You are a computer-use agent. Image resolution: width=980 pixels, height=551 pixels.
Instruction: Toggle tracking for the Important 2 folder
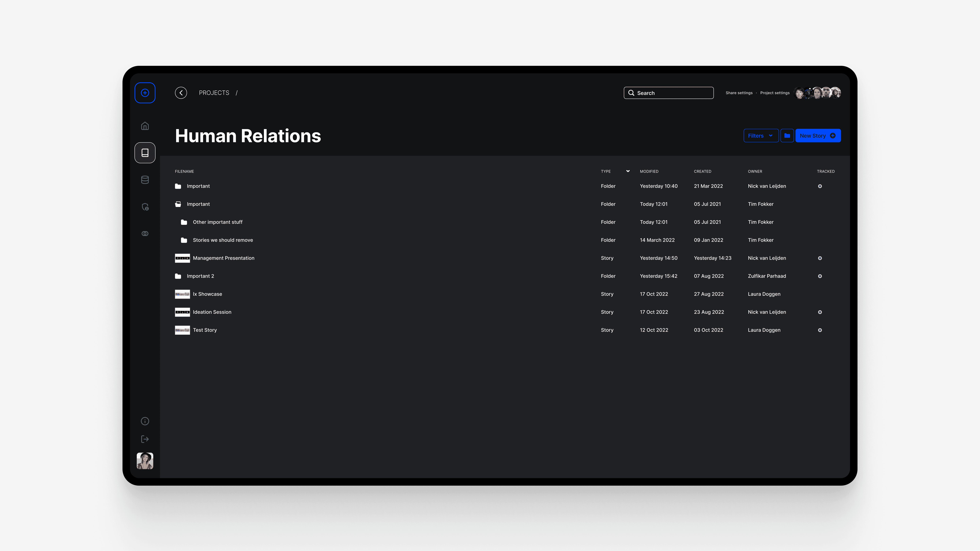pyautogui.click(x=820, y=276)
